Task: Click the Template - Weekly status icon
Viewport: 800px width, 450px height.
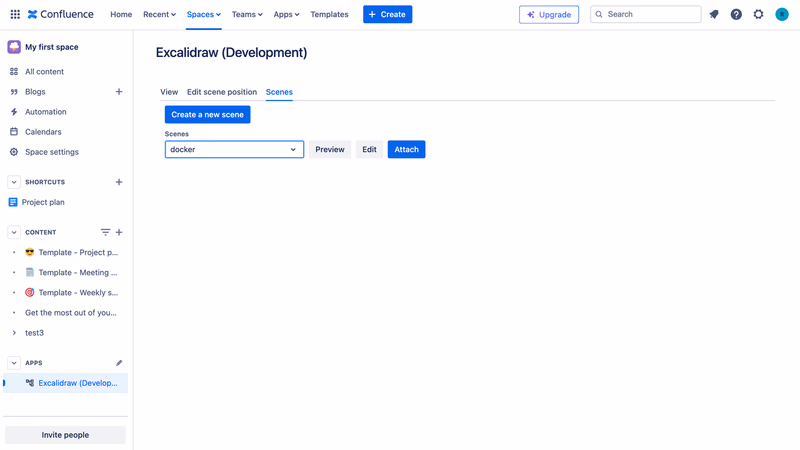Action: tap(30, 292)
